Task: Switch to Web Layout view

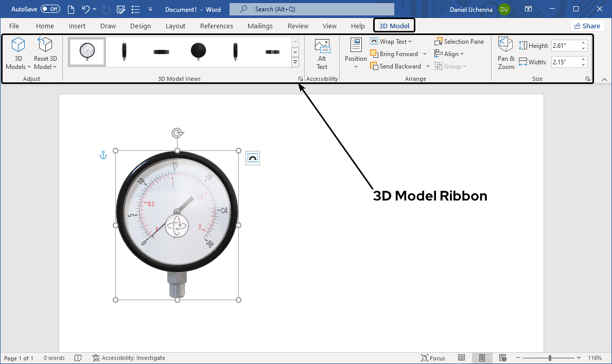Action: point(502,357)
